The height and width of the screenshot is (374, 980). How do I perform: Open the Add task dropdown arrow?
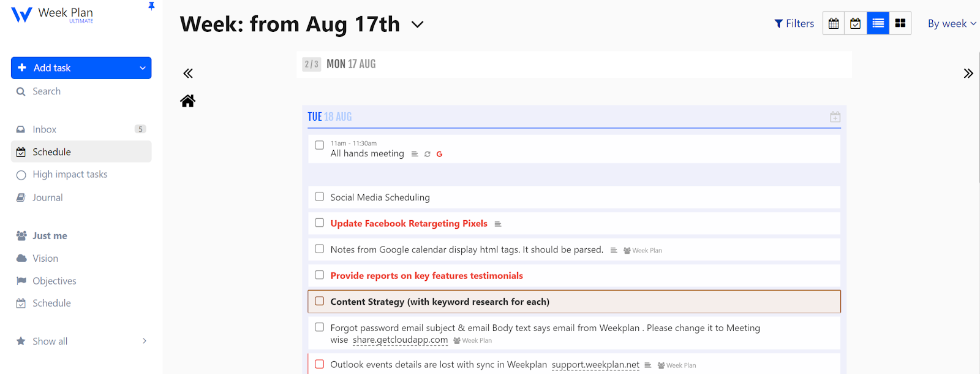143,68
